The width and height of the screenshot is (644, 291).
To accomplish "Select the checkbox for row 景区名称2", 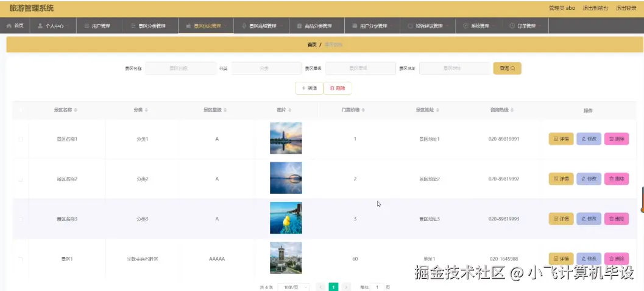I will pos(21,179).
